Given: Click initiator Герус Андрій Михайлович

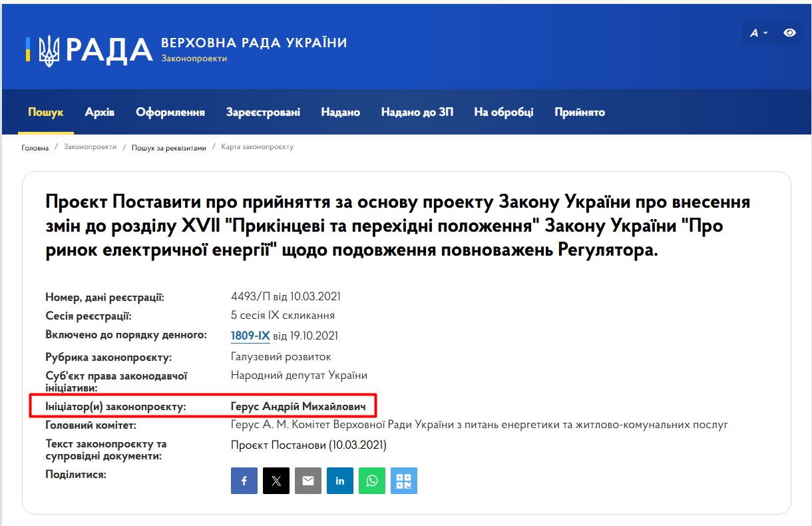Looking at the screenshot, I should (x=298, y=405).
